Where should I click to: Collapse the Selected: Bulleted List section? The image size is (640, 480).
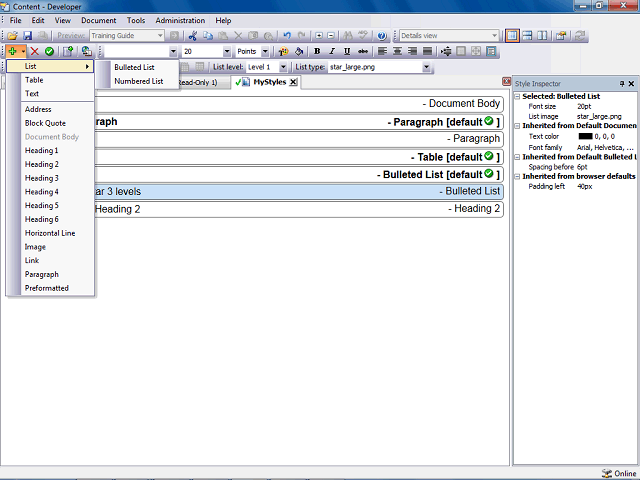517,97
